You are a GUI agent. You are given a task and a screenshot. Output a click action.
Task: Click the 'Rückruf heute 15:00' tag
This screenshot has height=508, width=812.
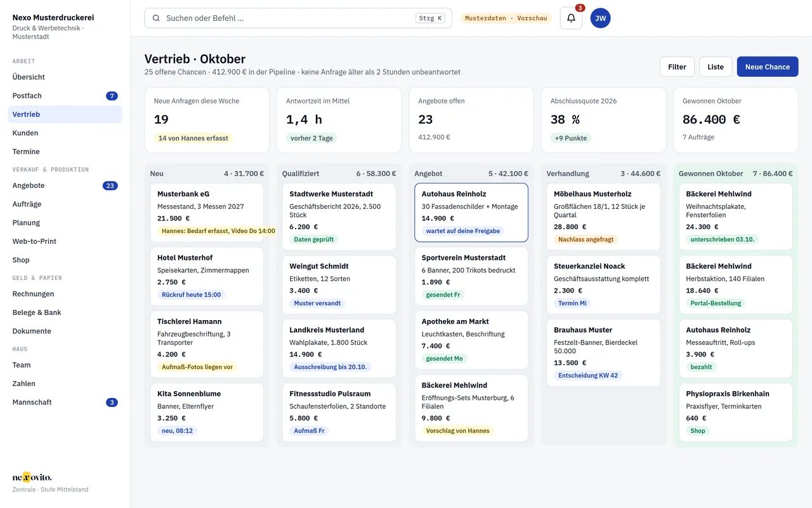pos(192,295)
